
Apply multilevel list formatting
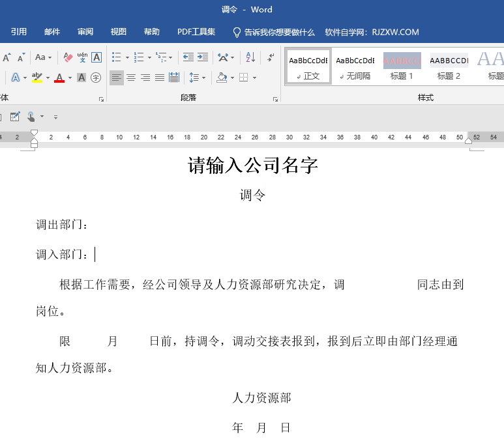160,57
